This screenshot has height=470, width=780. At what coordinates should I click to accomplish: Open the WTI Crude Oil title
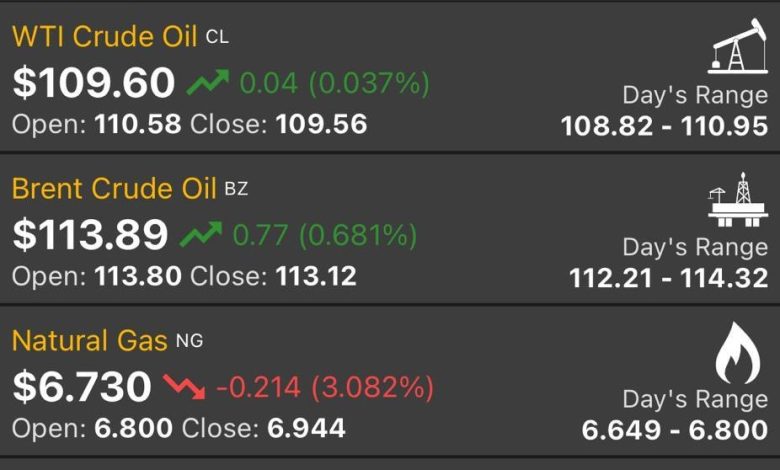point(104,36)
